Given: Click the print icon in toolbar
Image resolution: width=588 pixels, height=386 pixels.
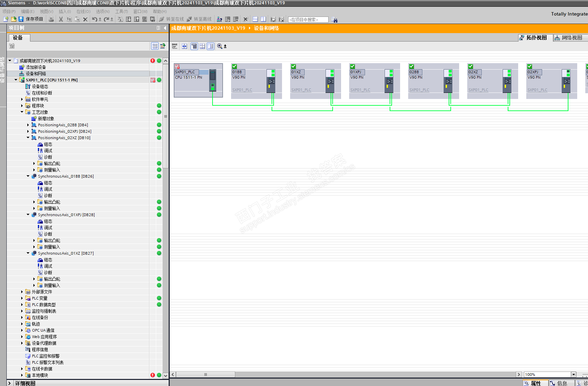Looking at the screenshot, I should click(51, 19).
